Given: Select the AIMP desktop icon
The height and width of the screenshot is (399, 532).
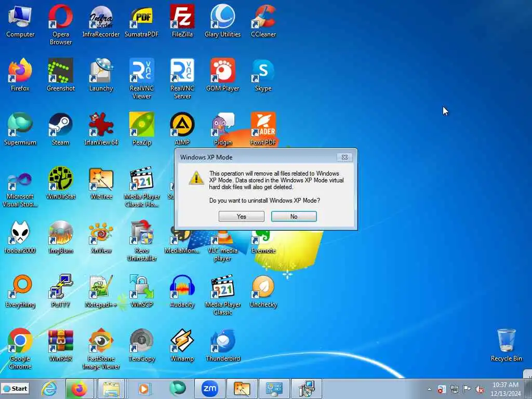Looking at the screenshot, I should click(x=182, y=129).
